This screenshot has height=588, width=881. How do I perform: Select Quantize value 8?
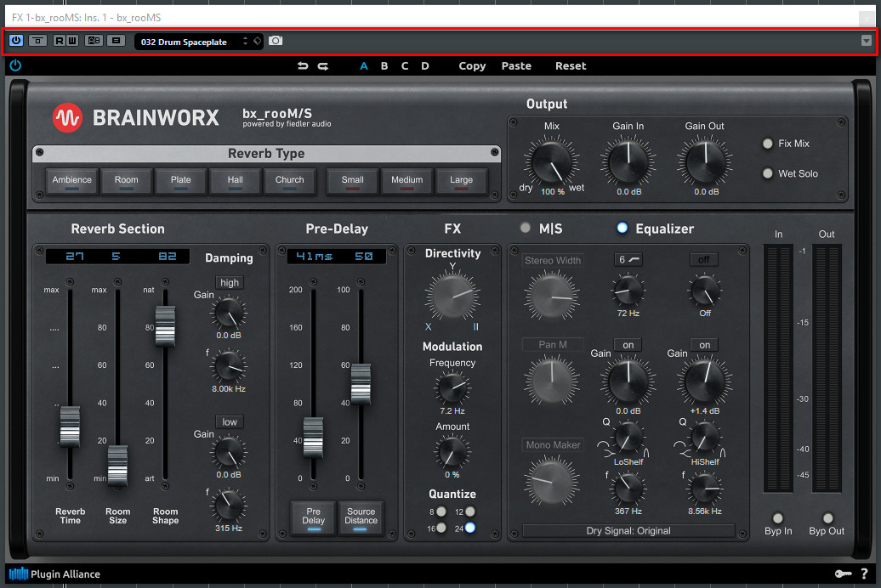coord(441,512)
